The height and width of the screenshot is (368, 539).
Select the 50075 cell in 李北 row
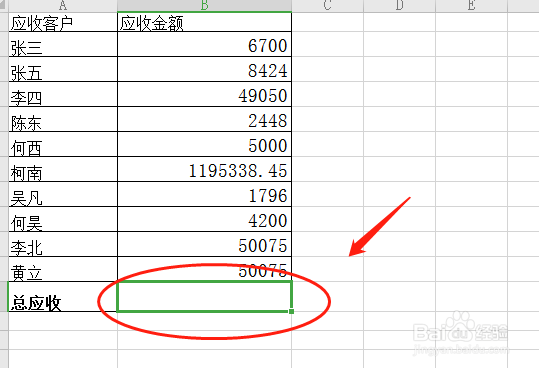(x=205, y=244)
